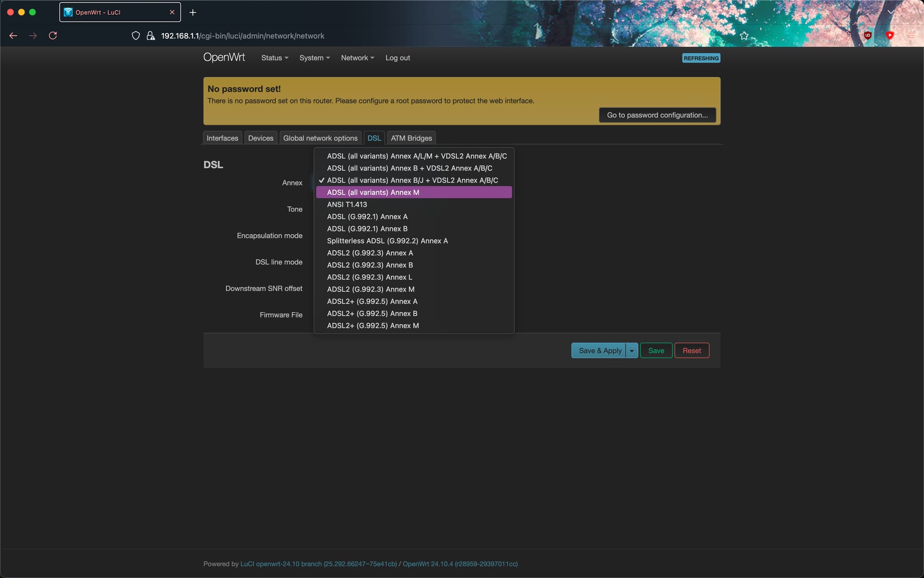The width and height of the screenshot is (924, 578).
Task: Switch to the ATM Bridges tab
Action: 411,138
